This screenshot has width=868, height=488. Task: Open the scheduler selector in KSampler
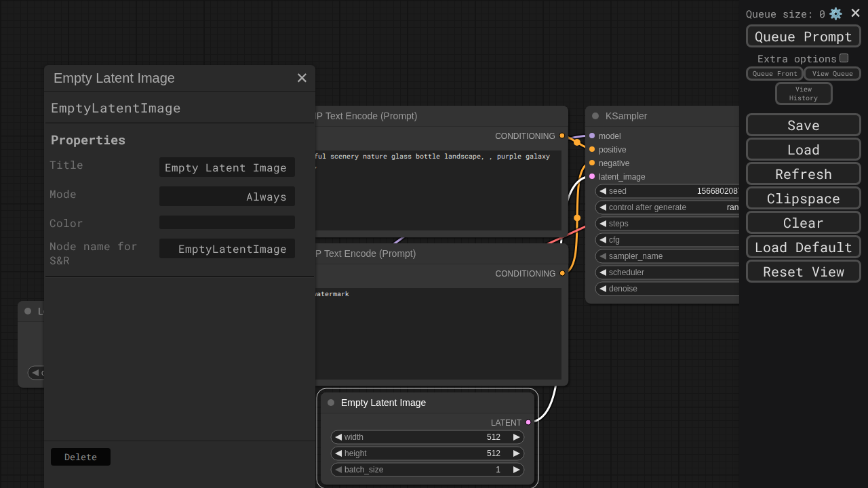coord(668,272)
